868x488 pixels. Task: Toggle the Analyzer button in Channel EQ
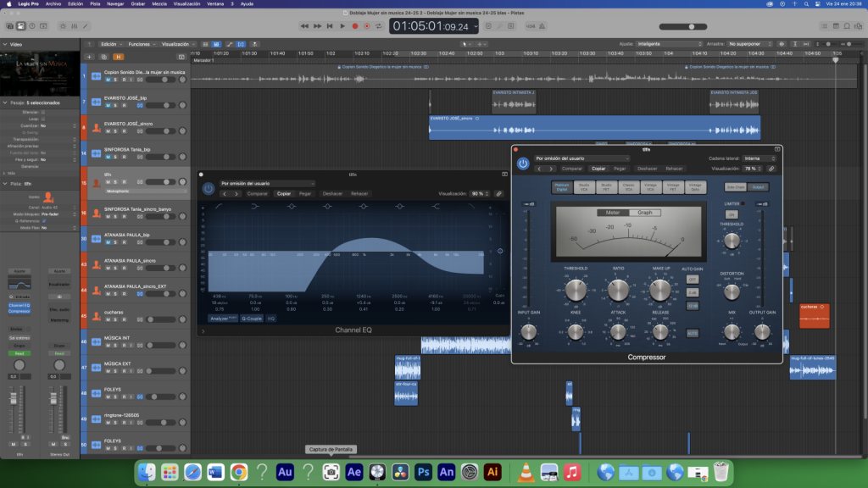(222, 319)
